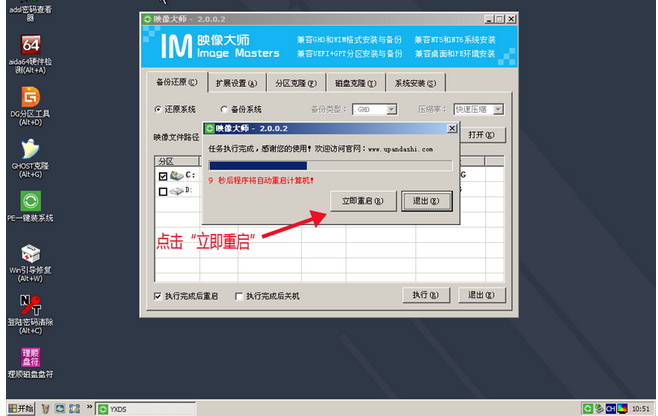Switch to the disk clone tab
658x416 pixels.
point(355,84)
